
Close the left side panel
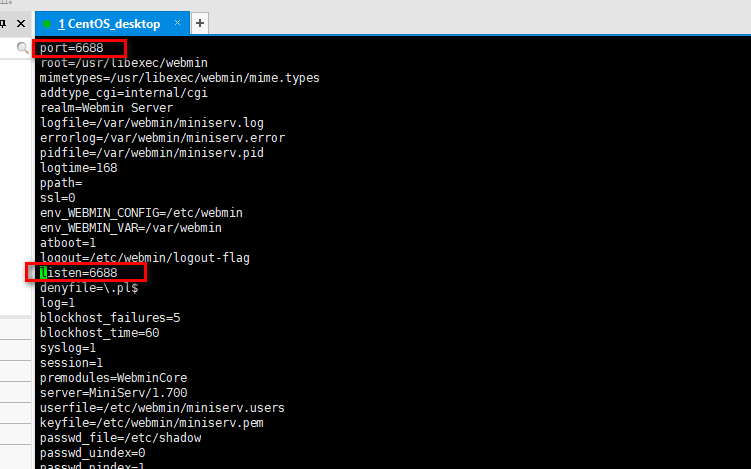(x=21, y=23)
